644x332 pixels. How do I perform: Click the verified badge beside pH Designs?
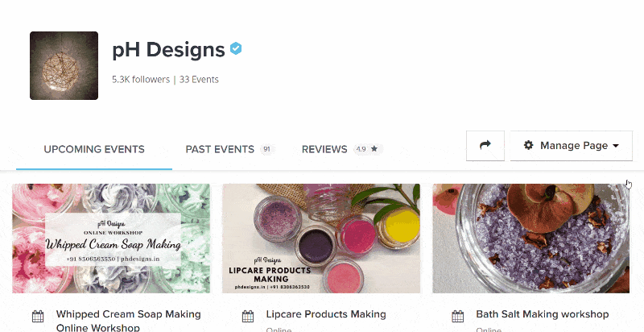coord(236,49)
